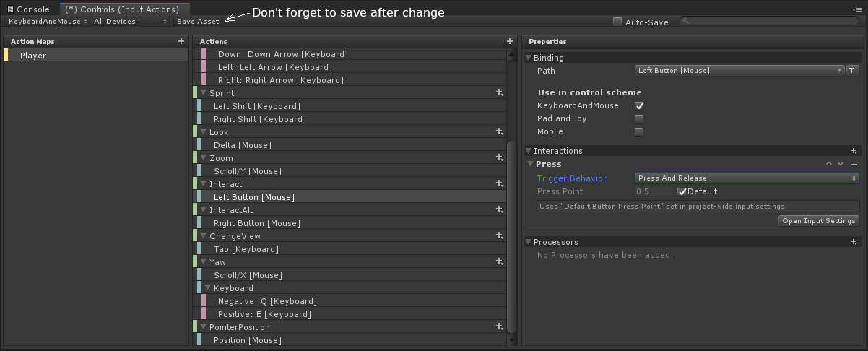Open Input Settings
The width and height of the screenshot is (868, 351).
(x=819, y=221)
